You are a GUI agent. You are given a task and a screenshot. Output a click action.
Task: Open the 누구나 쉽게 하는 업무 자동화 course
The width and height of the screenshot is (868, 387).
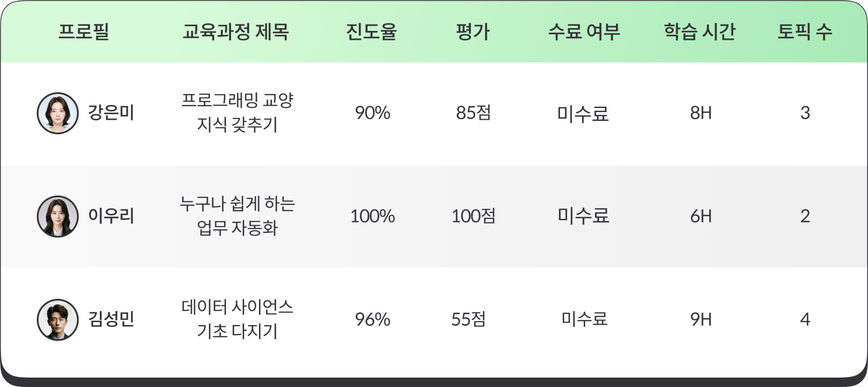pyautogui.click(x=237, y=216)
